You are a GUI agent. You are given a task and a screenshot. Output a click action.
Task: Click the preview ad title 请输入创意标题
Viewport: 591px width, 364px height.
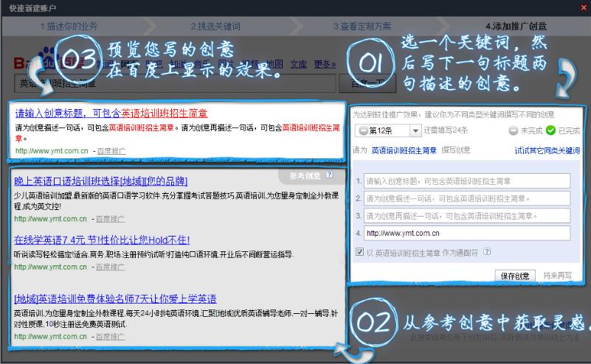111,113
